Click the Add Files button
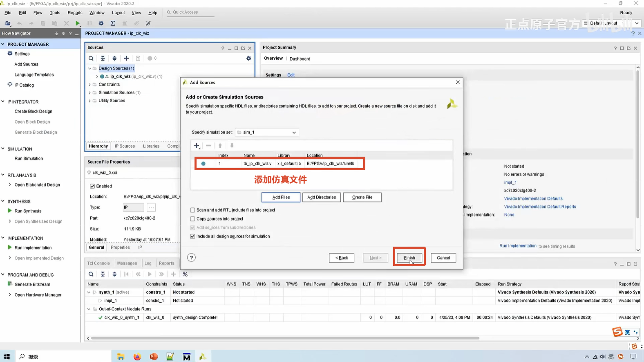Screen dimensions: 644x362 [x=281, y=197]
